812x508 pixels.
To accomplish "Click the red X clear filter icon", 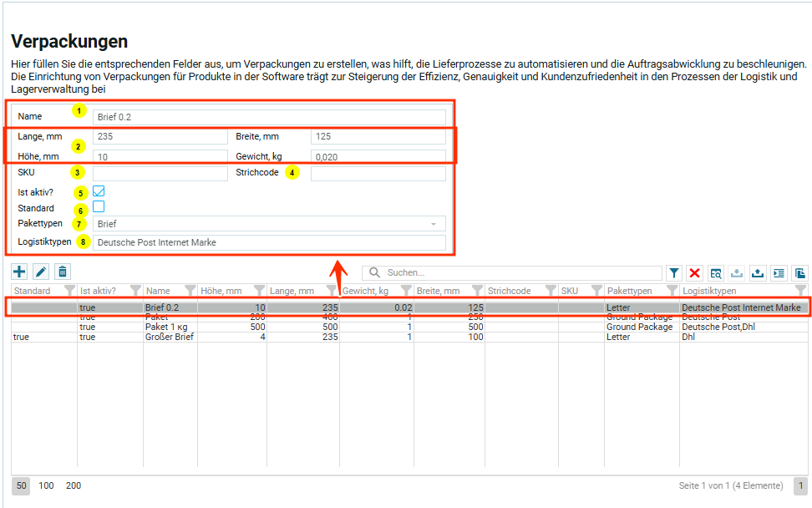I will [695, 273].
